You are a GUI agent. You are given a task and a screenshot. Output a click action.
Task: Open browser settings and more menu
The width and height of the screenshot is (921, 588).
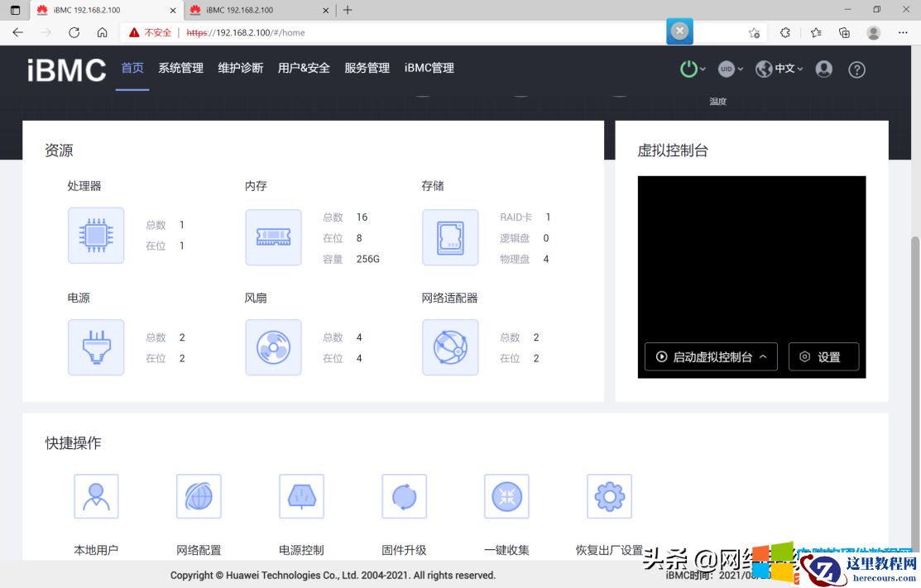click(x=903, y=33)
